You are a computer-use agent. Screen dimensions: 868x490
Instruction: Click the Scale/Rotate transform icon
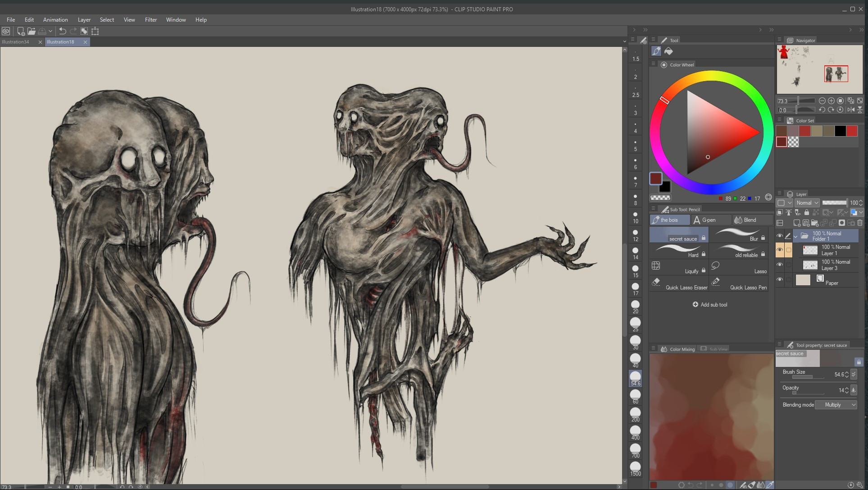95,31
